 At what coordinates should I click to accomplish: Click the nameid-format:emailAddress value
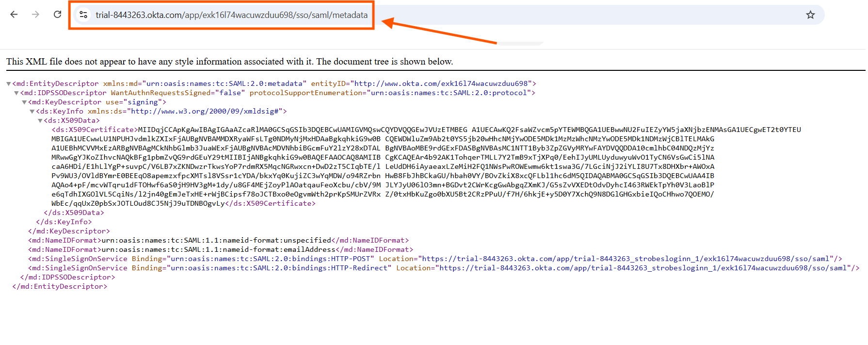(218, 249)
